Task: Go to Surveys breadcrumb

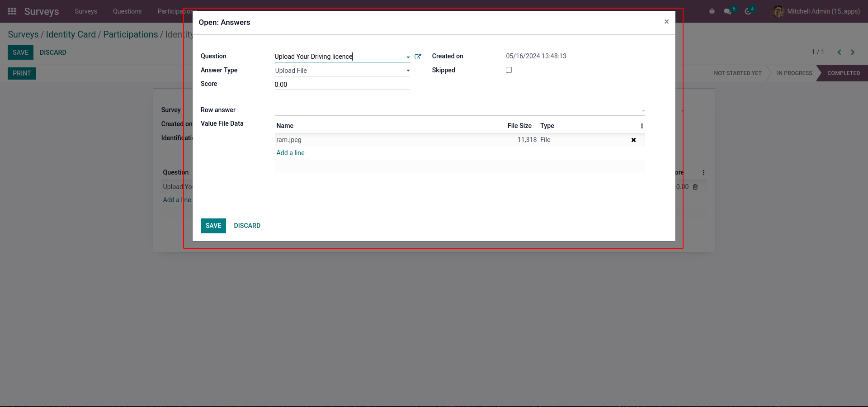Action: [23, 34]
